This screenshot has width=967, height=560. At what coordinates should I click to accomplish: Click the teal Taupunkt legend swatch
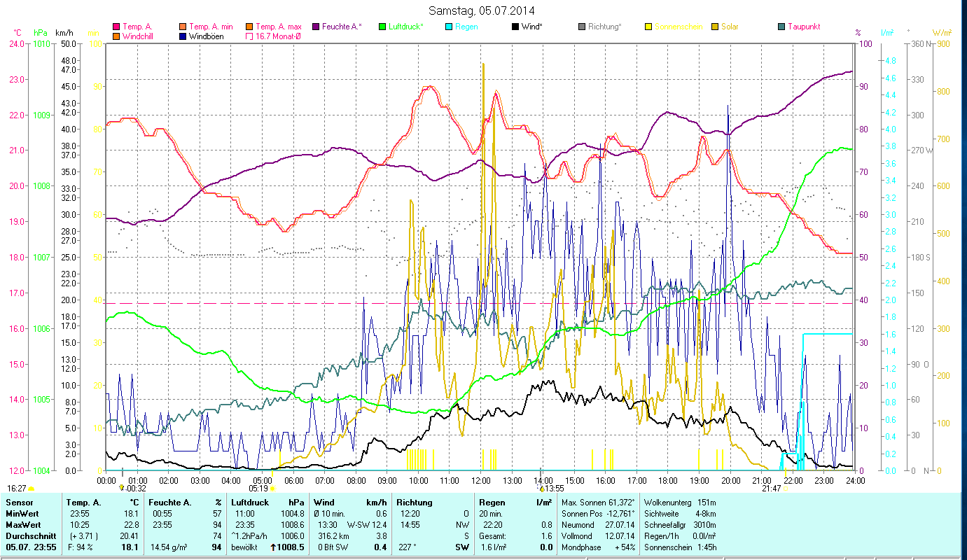click(781, 27)
